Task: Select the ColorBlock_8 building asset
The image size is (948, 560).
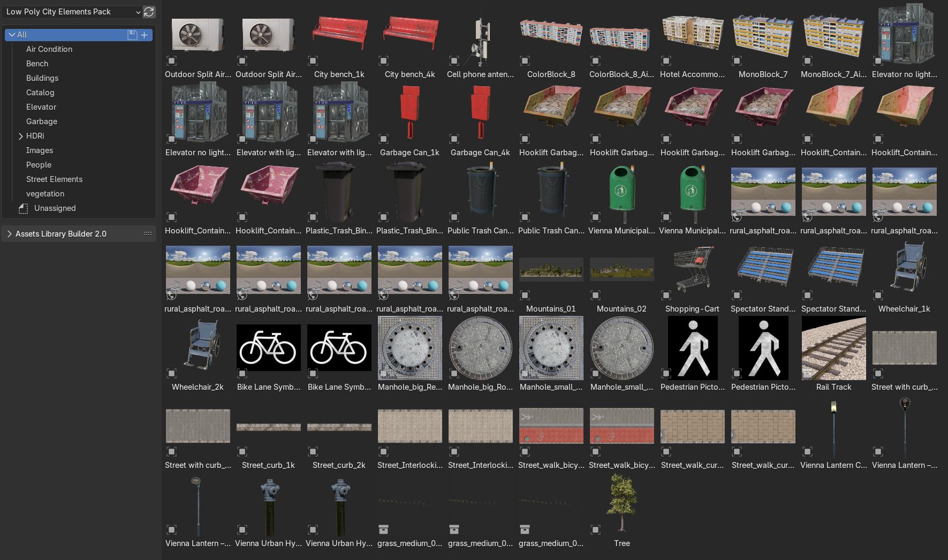Action: point(551,42)
